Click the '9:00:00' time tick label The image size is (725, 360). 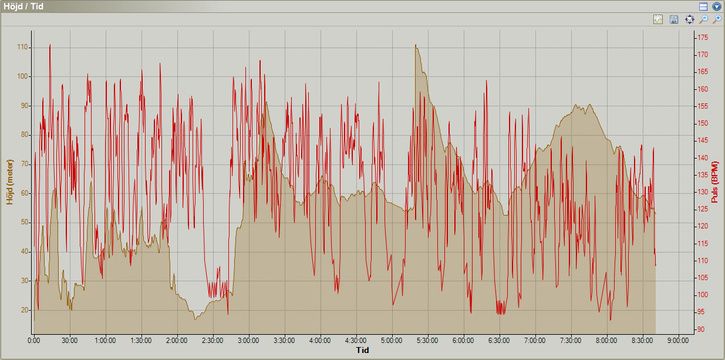point(678,340)
